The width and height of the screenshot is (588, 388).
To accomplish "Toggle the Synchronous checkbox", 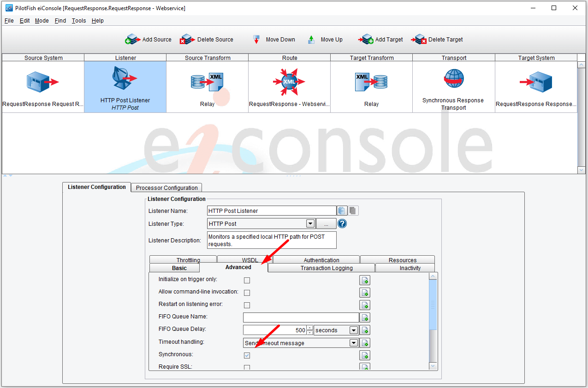I will pyautogui.click(x=247, y=355).
